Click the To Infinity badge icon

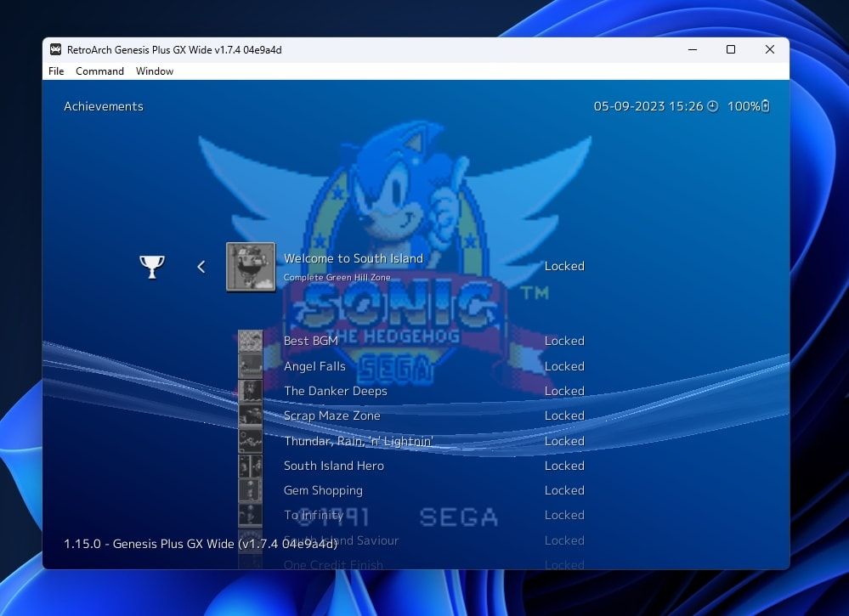point(251,515)
